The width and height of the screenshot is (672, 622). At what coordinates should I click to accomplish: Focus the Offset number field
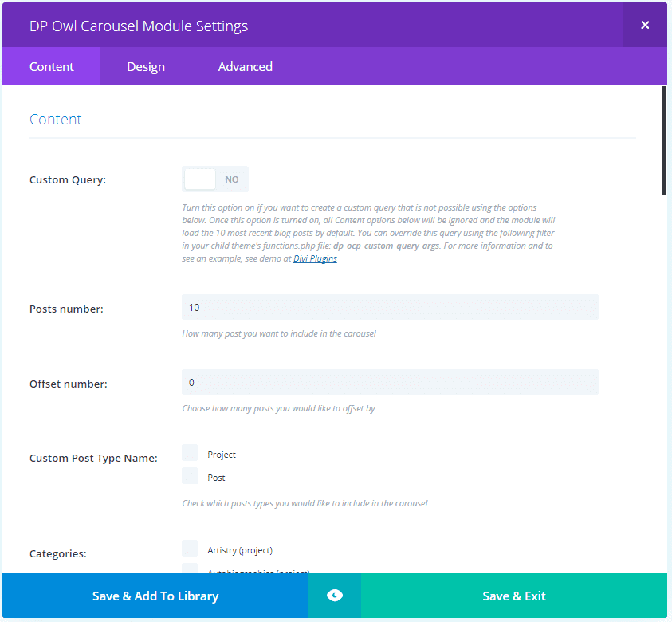pyautogui.click(x=390, y=382)
